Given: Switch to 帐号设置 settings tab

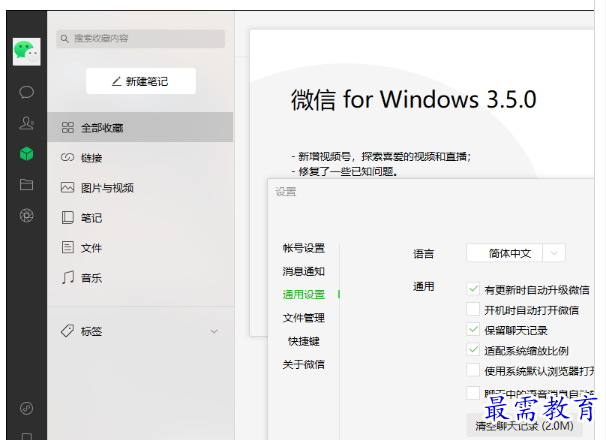Looking at the screenshot, I should pos(303,248).
